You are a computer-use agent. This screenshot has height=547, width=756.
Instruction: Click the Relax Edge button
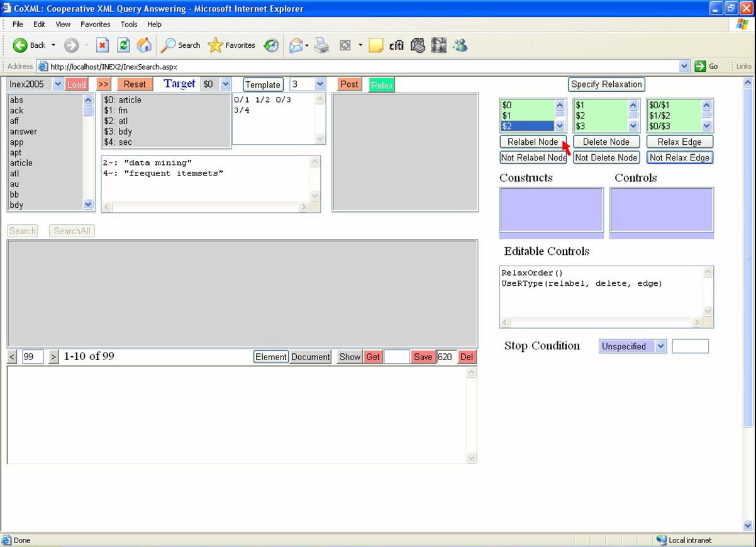(x=680, y=142)
